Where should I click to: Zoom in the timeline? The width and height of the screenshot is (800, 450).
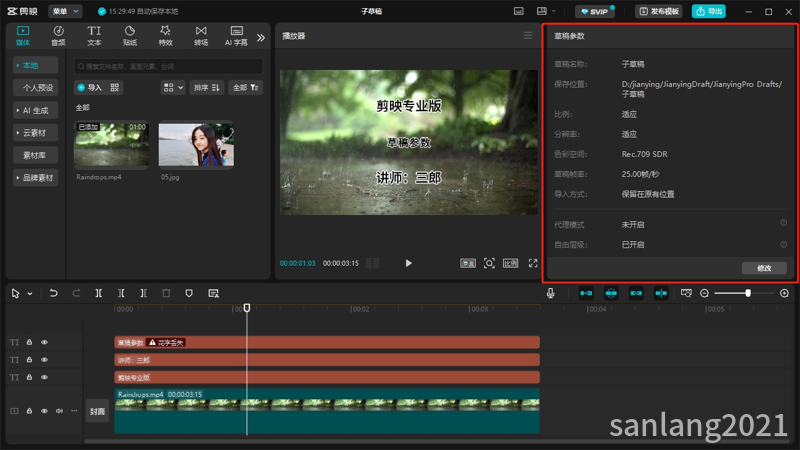click(784, 293)
